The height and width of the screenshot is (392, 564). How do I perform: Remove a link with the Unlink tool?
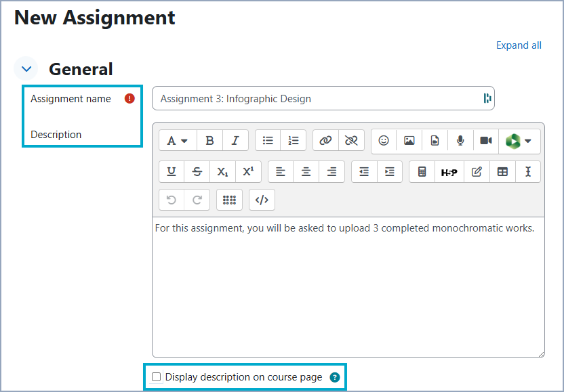click(351, 141)
